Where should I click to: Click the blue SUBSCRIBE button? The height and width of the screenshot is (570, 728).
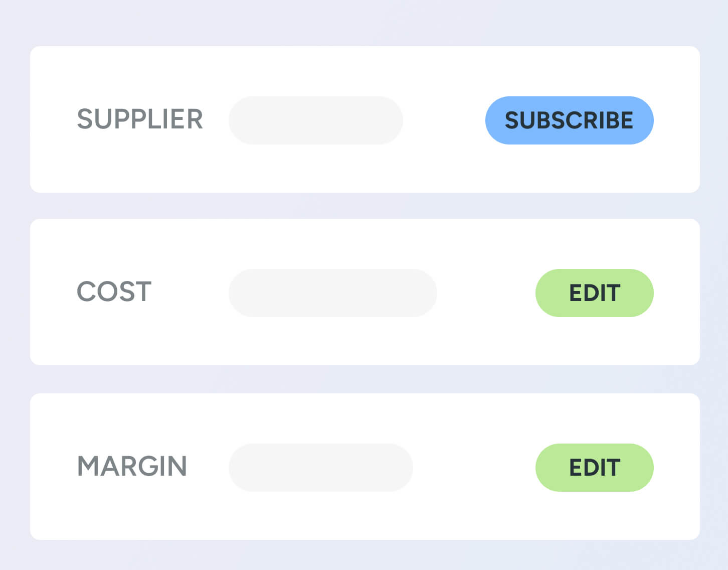pyautogui.click(x=569, y=120)
